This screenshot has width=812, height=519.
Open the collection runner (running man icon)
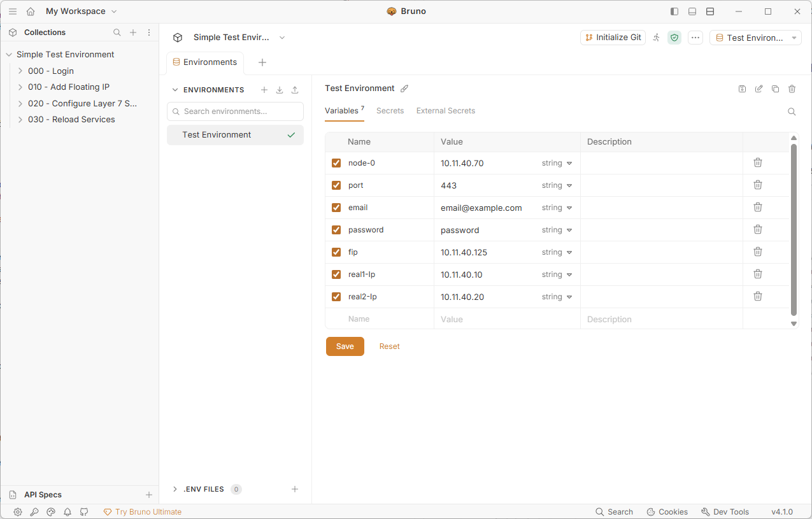tap(657, 38)
